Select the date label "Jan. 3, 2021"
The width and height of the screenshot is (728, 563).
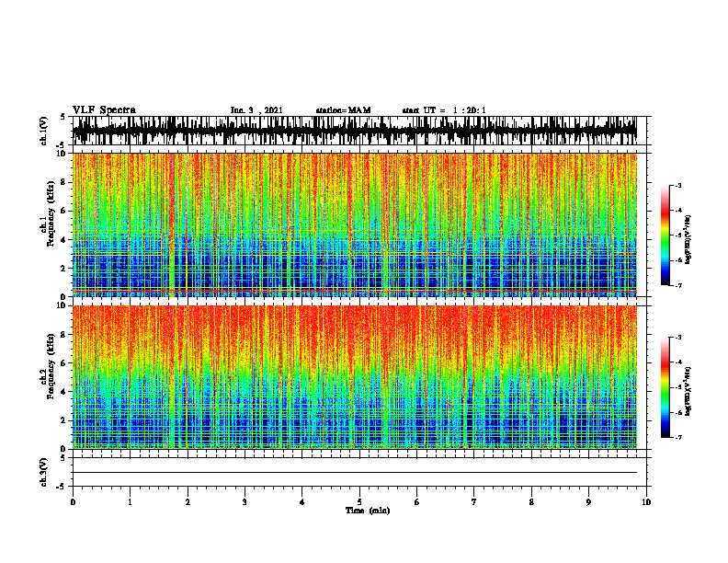tap(256, 110)
